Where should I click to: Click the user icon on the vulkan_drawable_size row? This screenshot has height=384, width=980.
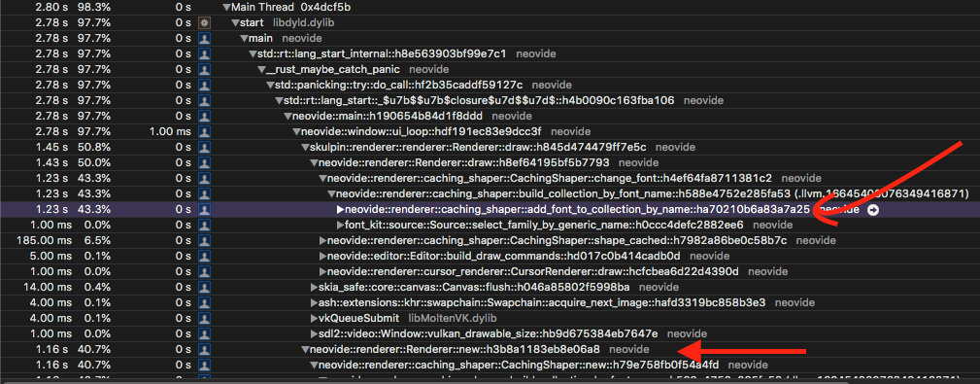click(x=204, y=334)
